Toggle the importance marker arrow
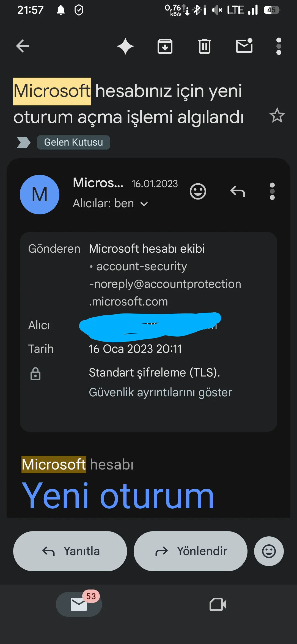297x644 pixels. [23, 143]
